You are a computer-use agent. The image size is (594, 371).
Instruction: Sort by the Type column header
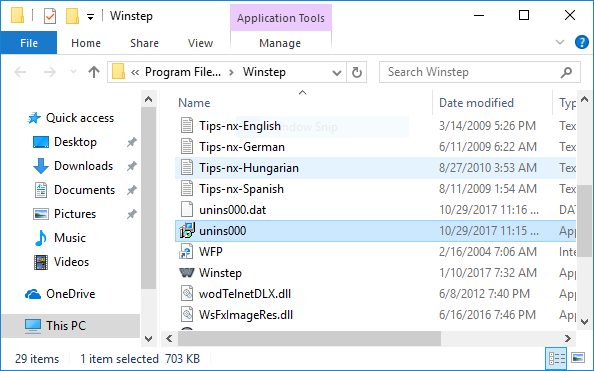tap(567, 103)
